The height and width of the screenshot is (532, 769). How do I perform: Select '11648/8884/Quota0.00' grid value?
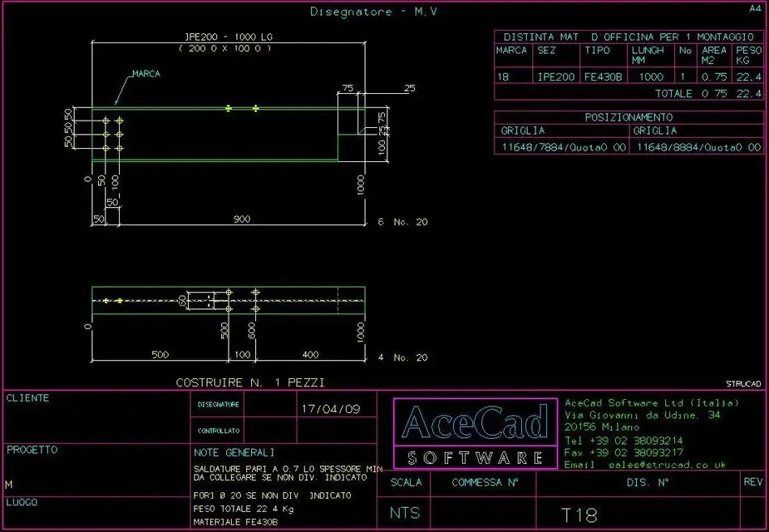(x=699, y=147)
